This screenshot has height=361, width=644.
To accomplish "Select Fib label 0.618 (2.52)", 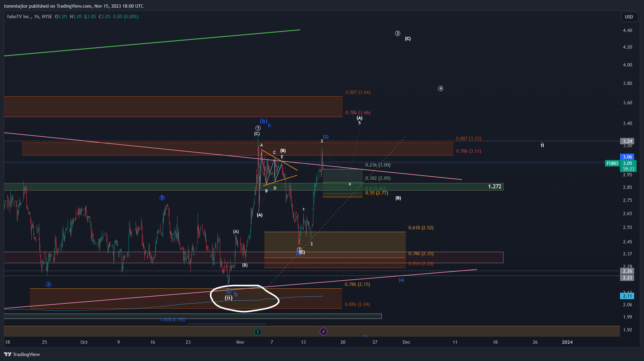I will [x=421, y=228].
